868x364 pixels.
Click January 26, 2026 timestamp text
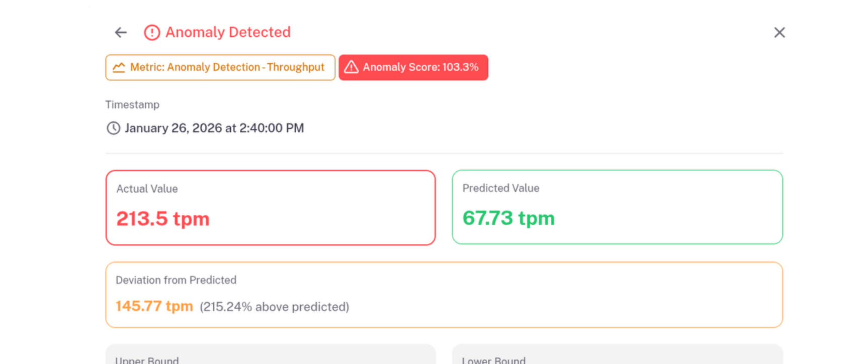tap(214, 128)
